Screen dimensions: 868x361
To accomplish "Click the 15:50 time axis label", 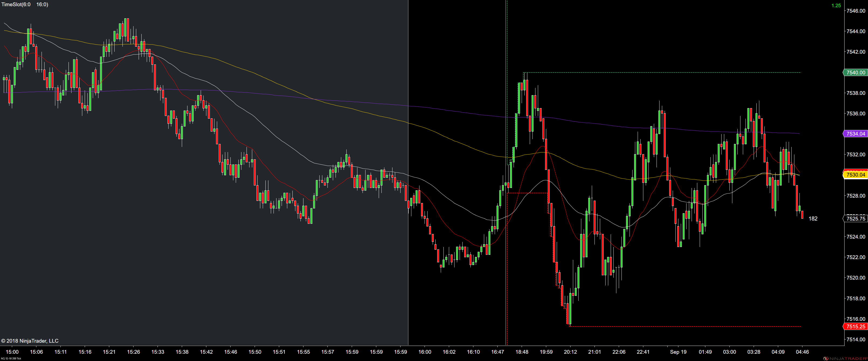I will coord(255,352).
